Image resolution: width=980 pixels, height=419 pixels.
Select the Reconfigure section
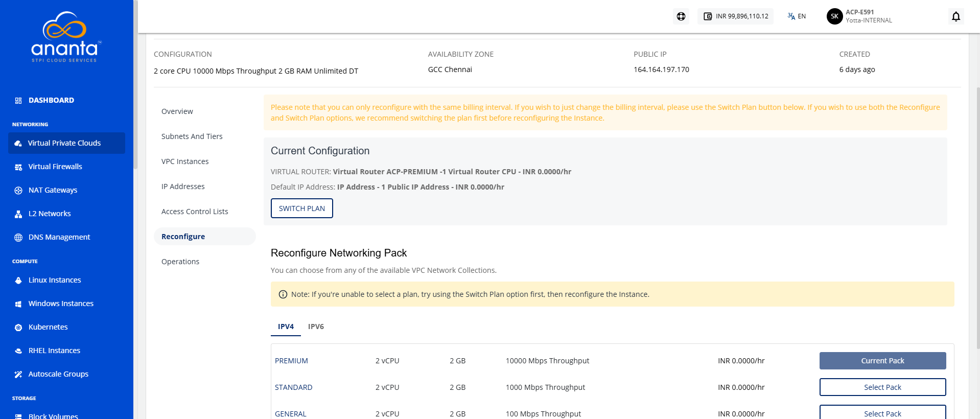204,237
